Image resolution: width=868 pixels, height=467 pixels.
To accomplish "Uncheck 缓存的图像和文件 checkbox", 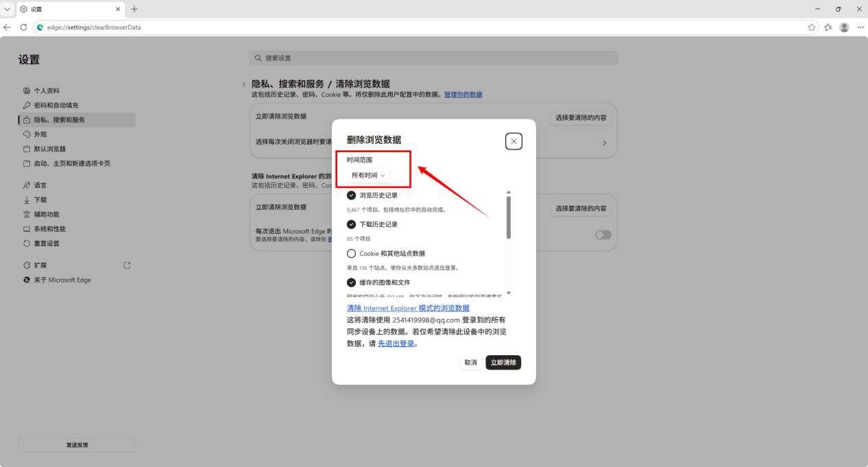I will (x=352, y=283).
